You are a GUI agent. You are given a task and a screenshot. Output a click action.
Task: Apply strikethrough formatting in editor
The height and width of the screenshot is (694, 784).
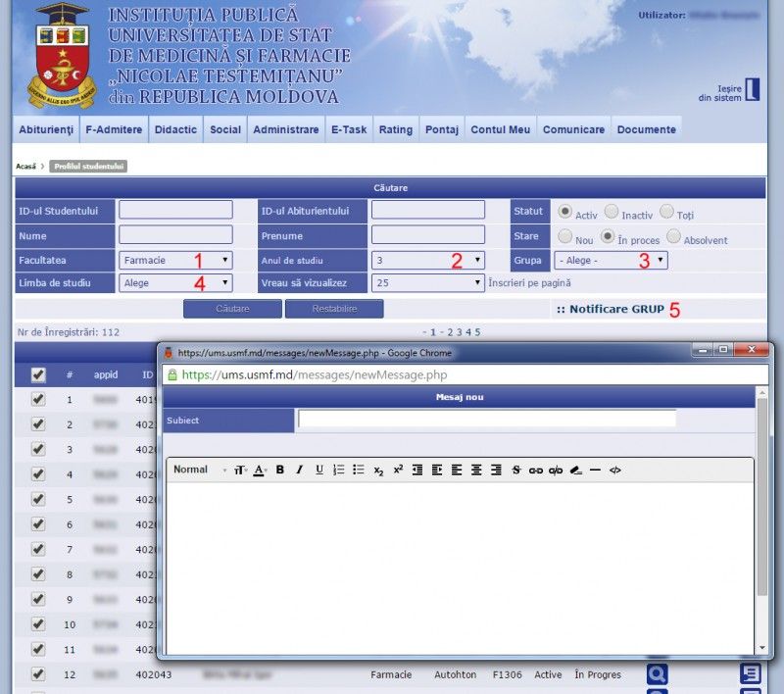[x=516, y=471]
